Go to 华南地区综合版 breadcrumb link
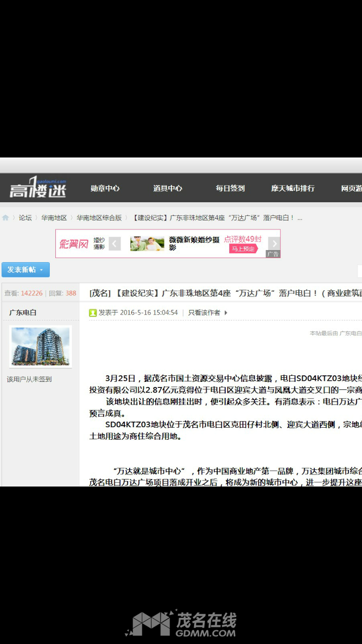 pos(99,218)
